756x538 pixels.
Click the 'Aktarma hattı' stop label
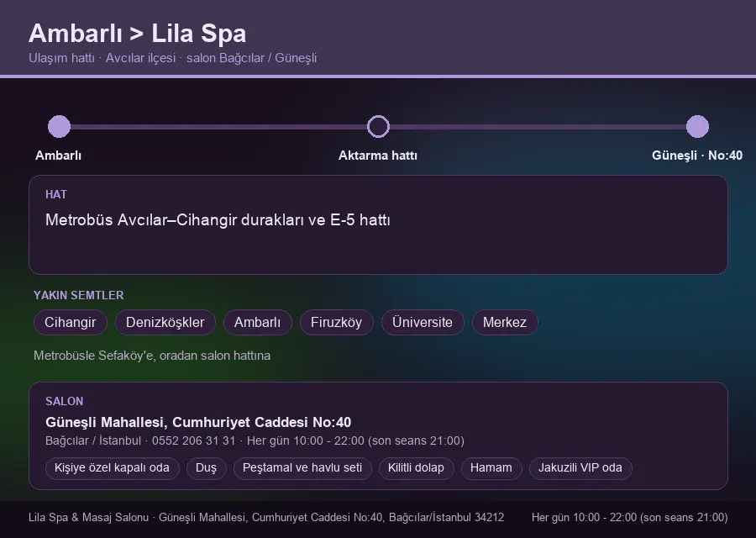(378, 156)
